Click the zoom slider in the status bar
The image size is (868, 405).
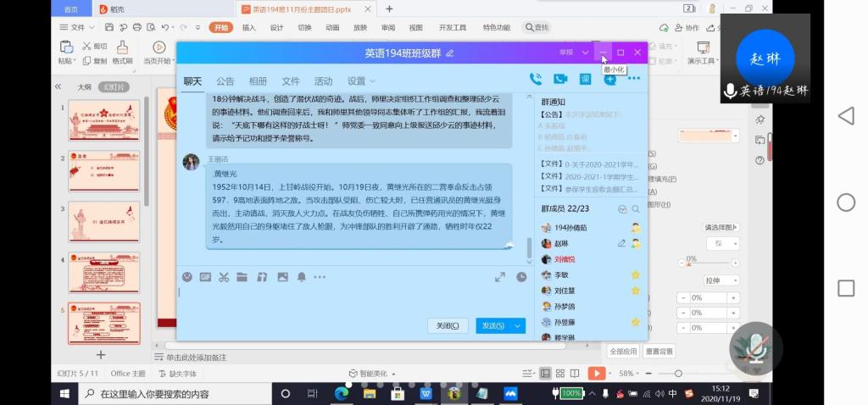[x=677, y=374]
